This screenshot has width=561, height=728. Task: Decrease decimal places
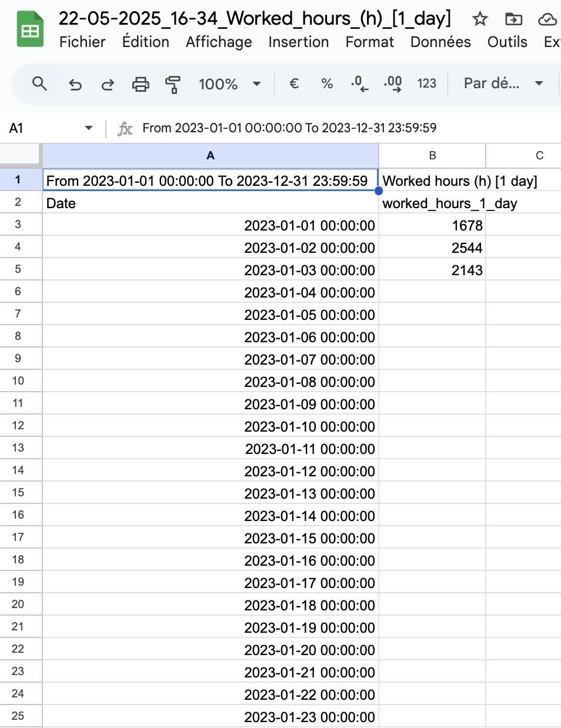click(360, 84)
